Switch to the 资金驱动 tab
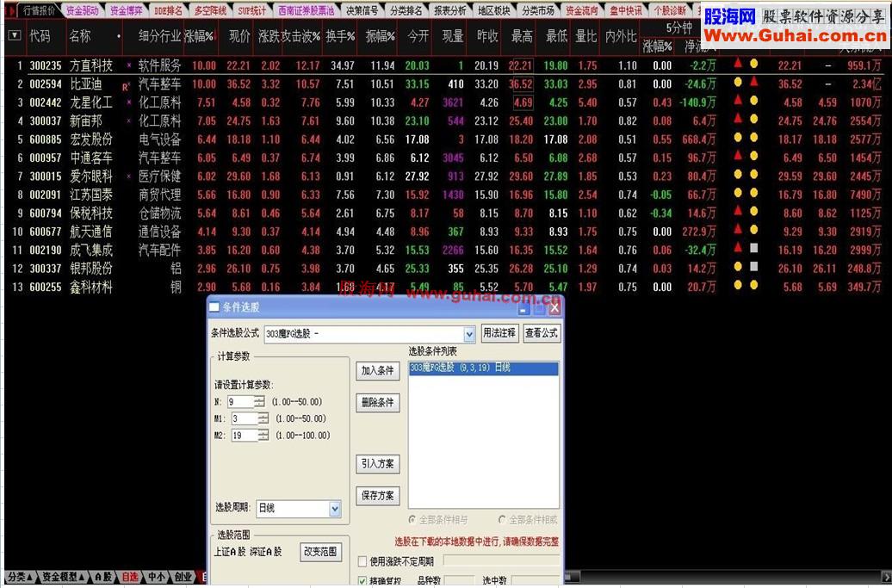 pos(82,10)
